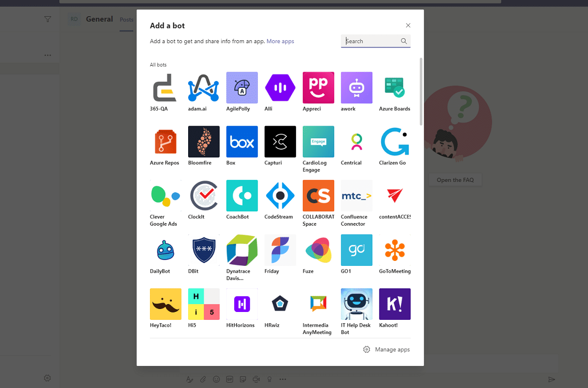Open the Confluence Connector bot
The image size is (588, 388).
(x=356, y=196)
